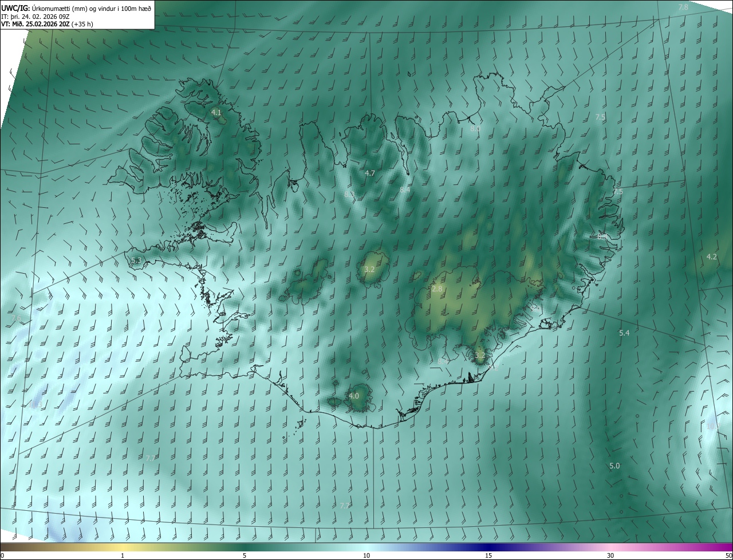Click the 2.8 value on the large glacier
Screen dimensions: 733x560
(x=437, y=289)
